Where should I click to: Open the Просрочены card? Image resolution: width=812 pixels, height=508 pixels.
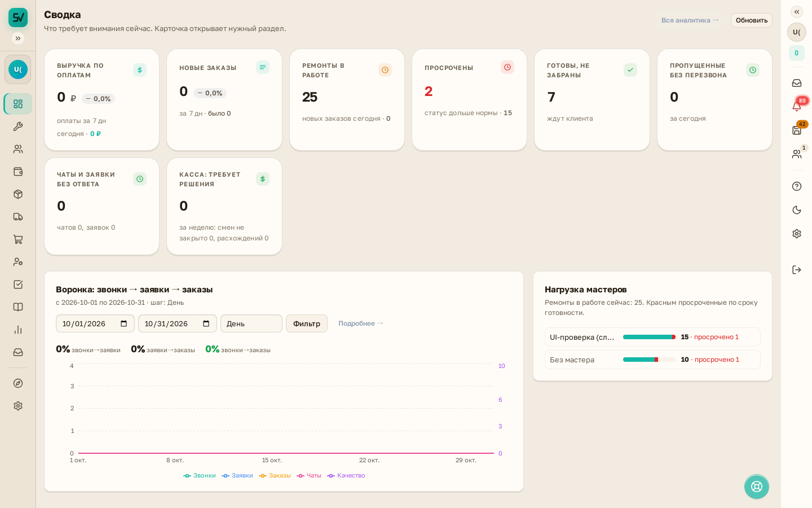[469, 100]
